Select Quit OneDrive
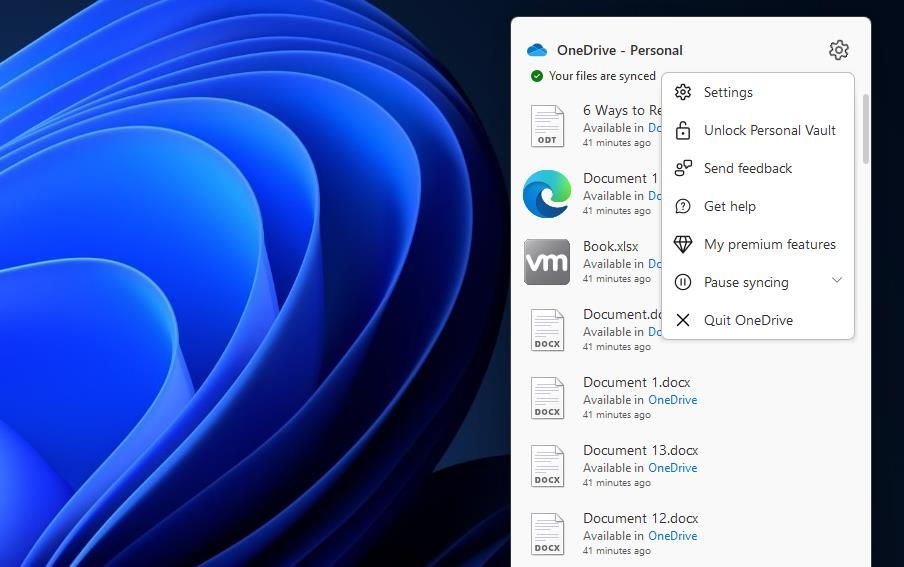Image resolution: width=904 pixels, height=567 pixels. point(758,320)
